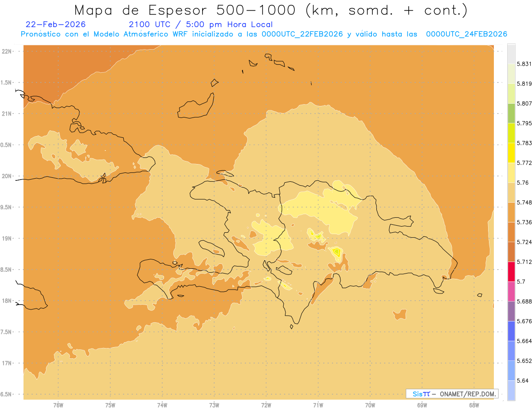This screenshot has width=532, height=411.
Task: Click the 74W longitude label
Action: click(162, 406)
